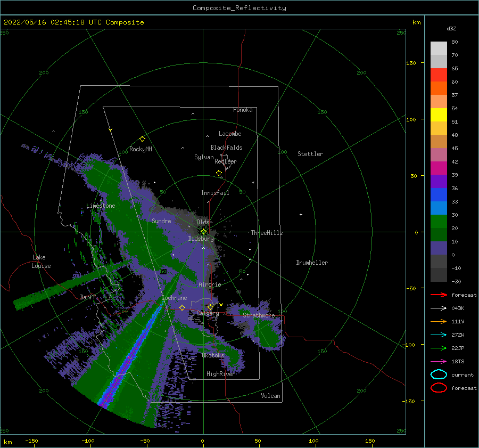The width and height of the screenshot is (479, 448).
Task: Click the red forecast arrow legend icon
Action: [439, 295]
